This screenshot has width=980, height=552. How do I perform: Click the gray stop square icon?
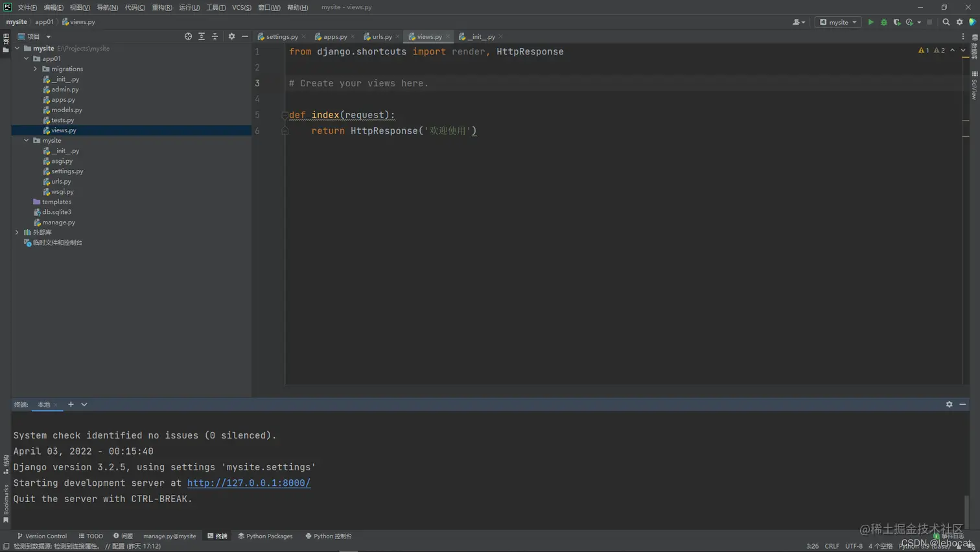click(929, 22)
